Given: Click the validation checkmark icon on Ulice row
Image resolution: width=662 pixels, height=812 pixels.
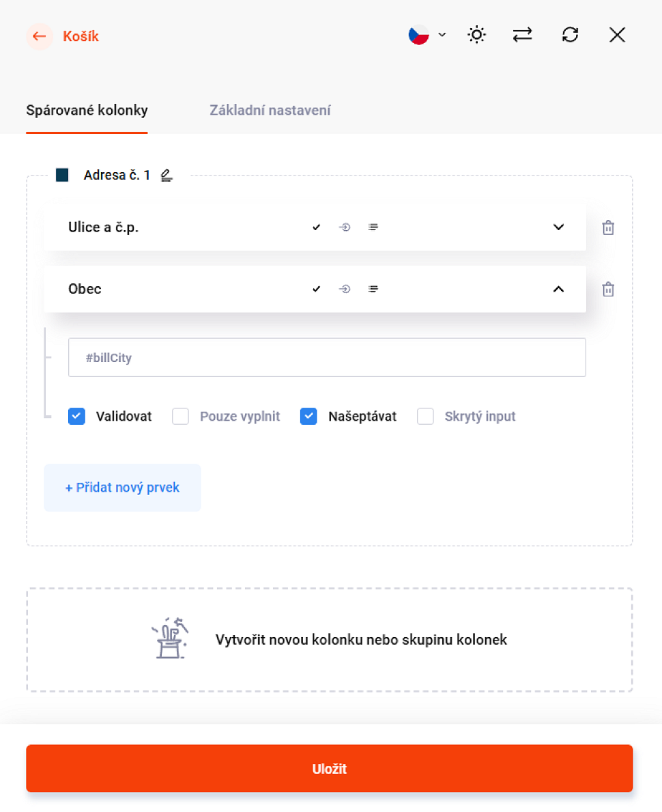Looking at the screenshot, I should tap(316, 227).
